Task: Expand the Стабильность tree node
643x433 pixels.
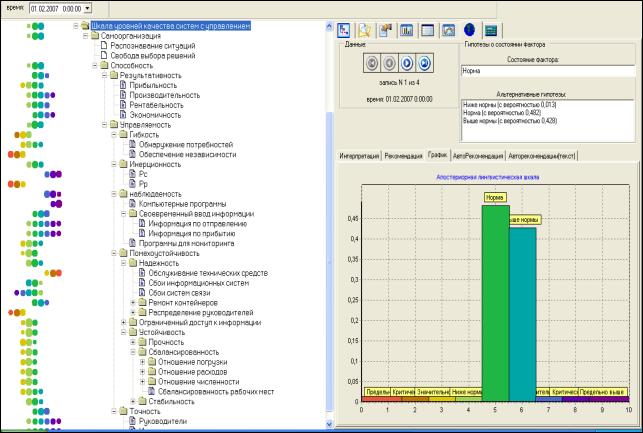Action: tap(133, 401)
